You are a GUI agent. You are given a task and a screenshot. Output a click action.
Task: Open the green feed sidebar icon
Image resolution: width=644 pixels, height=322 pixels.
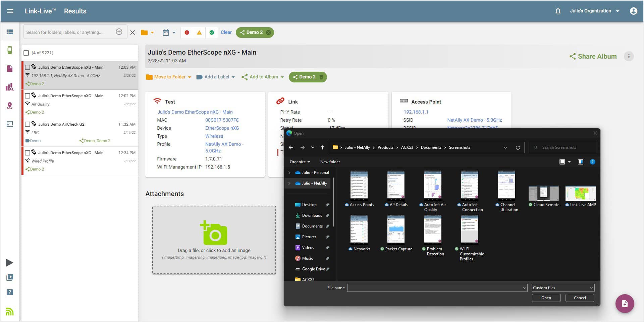10,312
